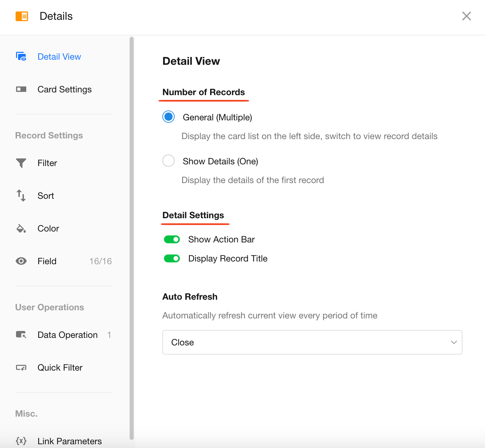Turn off Display Record Title toggle
The image size is (485, 448).
coord(172,259)
